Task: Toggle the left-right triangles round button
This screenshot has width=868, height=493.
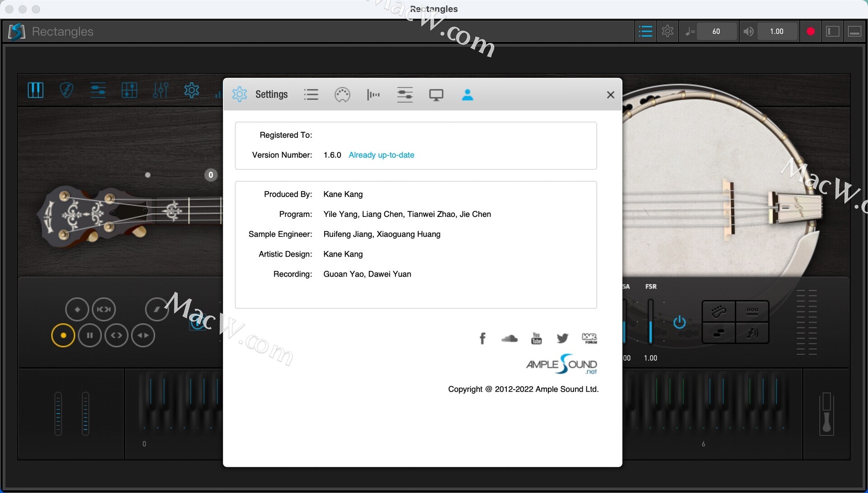Action: [143, 335]
